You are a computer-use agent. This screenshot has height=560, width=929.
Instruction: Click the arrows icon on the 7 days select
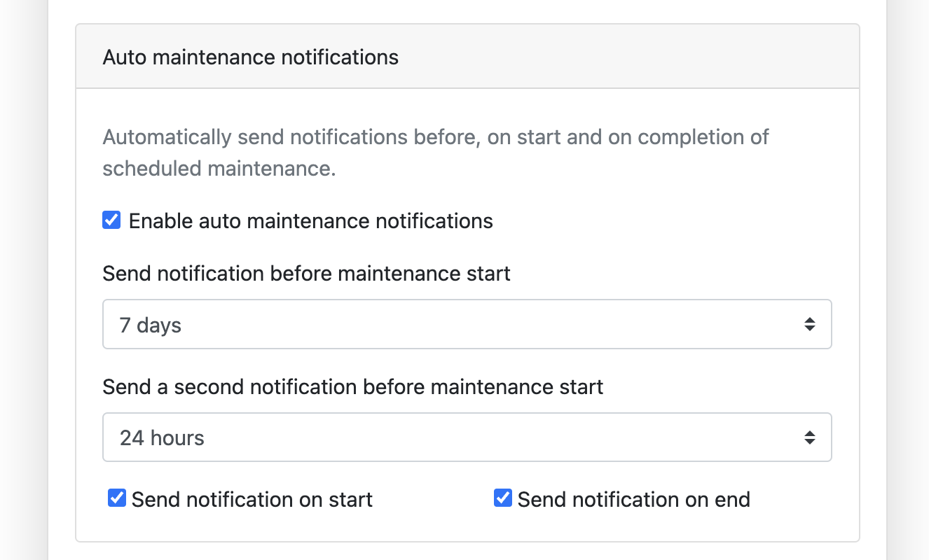point(809,324)
